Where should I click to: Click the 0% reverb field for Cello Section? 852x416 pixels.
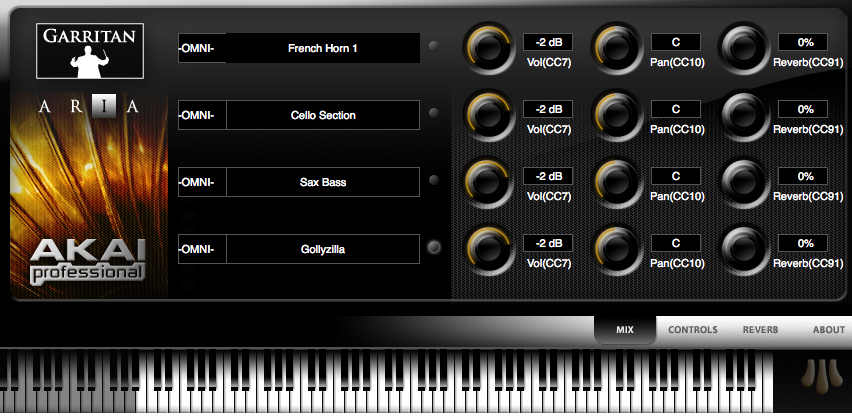(803, 109)
